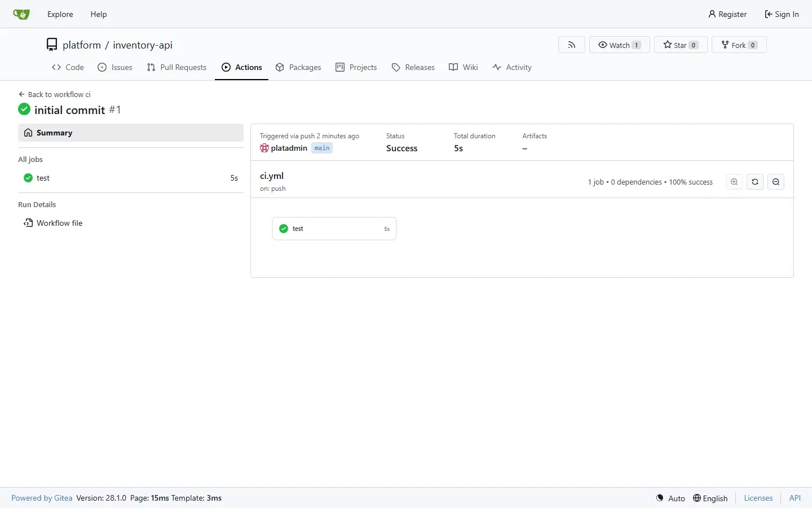Image resolution: width=812 pixels, height=508 pixels.
Task: Open Help in the top navigation
Action: click(x=99, y=14)
